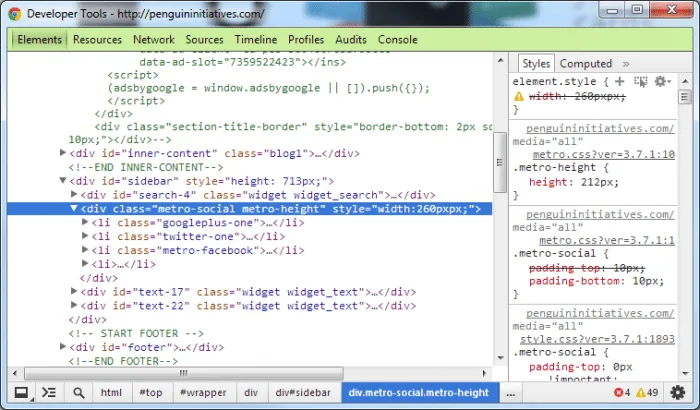Open the Network panel
This screenshot has height=410, width=700.
click(154, 39)
